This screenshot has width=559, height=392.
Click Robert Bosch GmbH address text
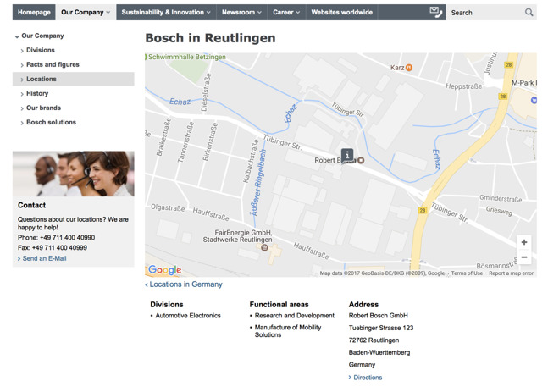click(379, 316)
